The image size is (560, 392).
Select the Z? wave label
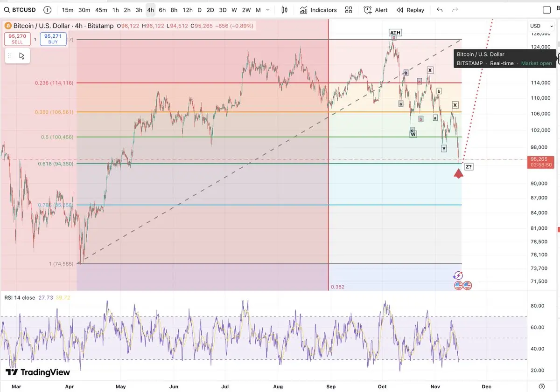pyautogui.click(x=469, y=166)
